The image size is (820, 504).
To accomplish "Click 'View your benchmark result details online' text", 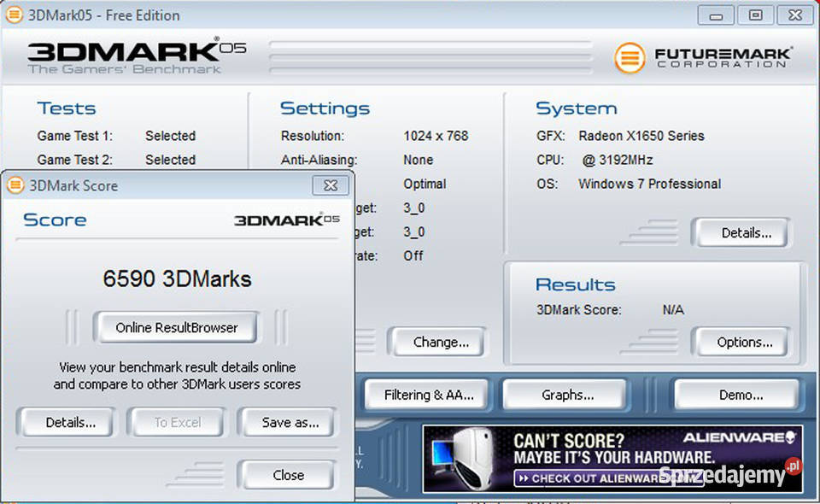I will [x=178, y=367].
